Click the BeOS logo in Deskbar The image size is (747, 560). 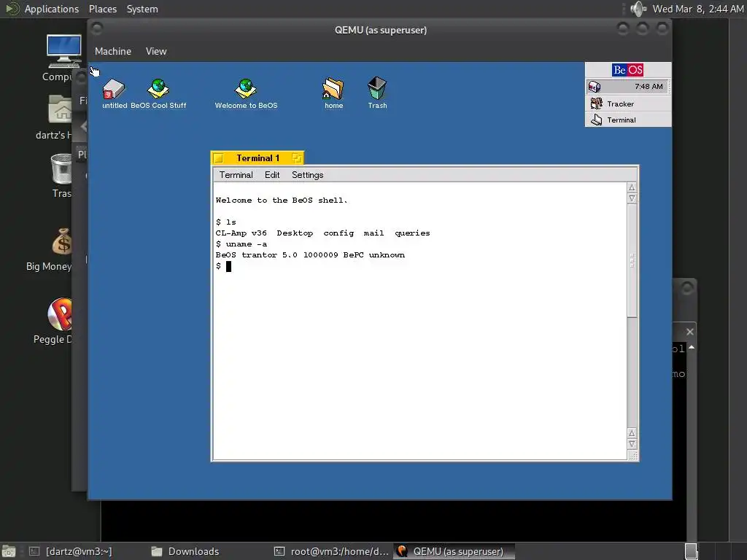627,70
